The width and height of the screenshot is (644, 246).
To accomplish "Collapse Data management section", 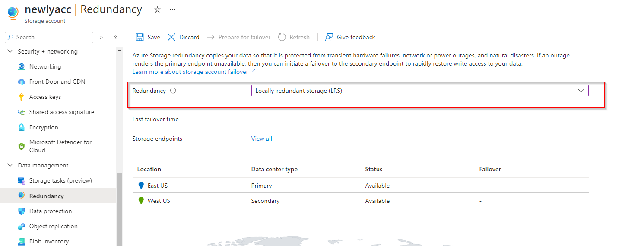I will (10, 165).
